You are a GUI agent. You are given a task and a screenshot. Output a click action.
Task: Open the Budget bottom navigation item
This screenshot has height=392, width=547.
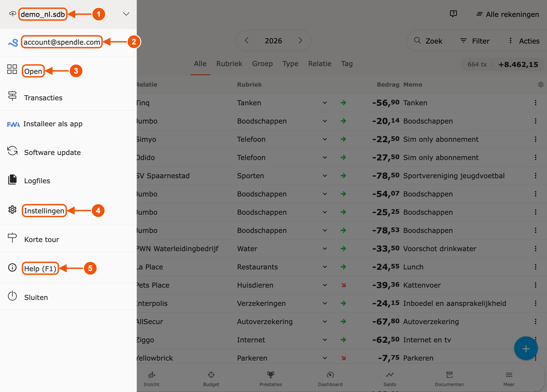pyautogui.click(x=211, y=379)
